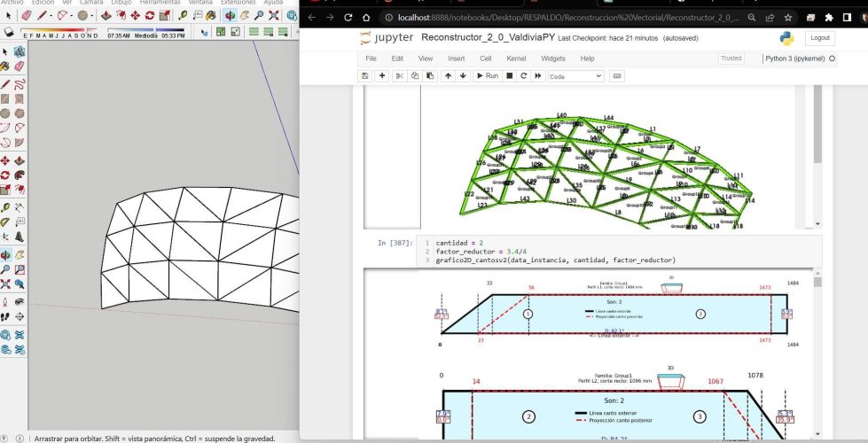Expand the Shapes tool dropdown arrow

pos(92,15)
